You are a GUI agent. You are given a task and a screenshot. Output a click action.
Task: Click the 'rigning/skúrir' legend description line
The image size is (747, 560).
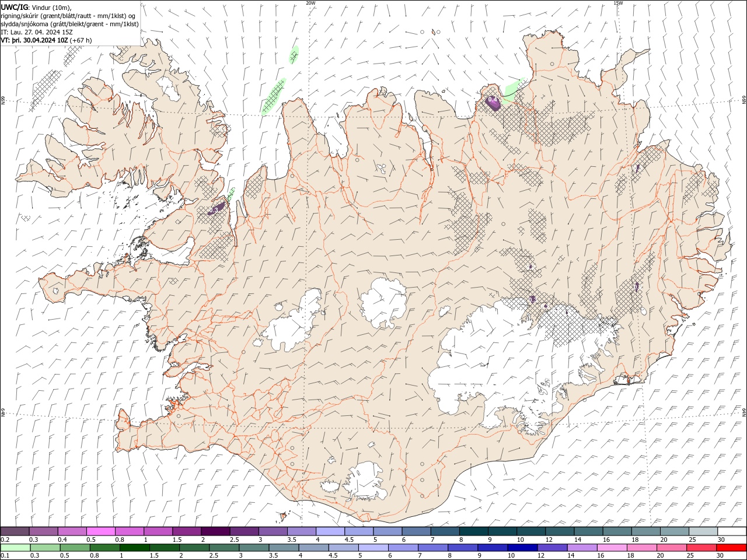coord(68,15)
